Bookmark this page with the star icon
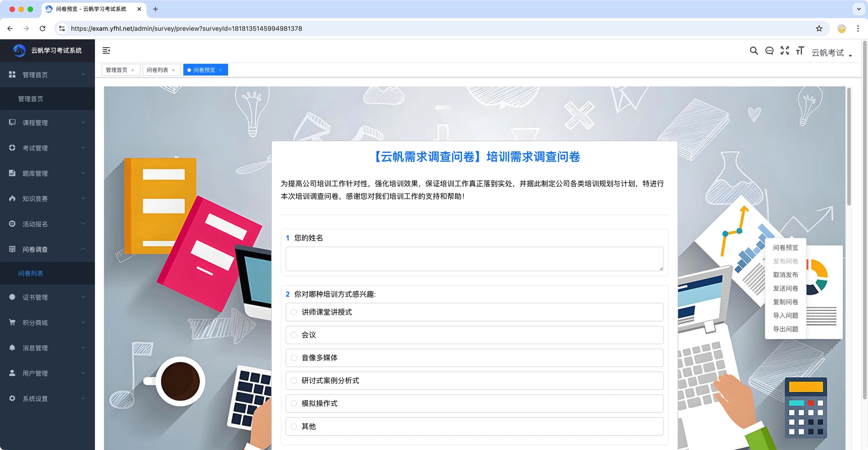Screen dimensions: 868x450 [x=819, y=28]
